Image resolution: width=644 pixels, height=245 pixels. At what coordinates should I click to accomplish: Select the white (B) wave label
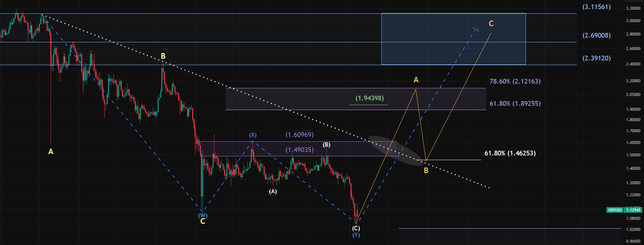point(327,145)
